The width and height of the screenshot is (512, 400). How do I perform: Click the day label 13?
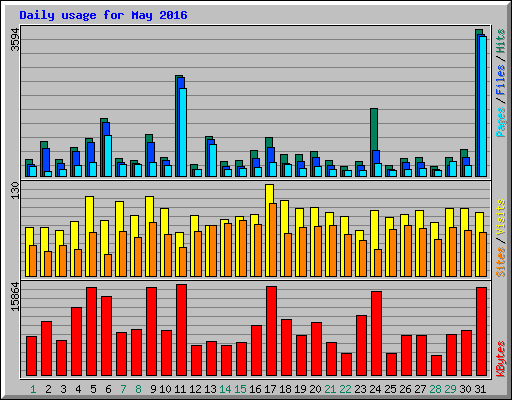pos(210,389)
